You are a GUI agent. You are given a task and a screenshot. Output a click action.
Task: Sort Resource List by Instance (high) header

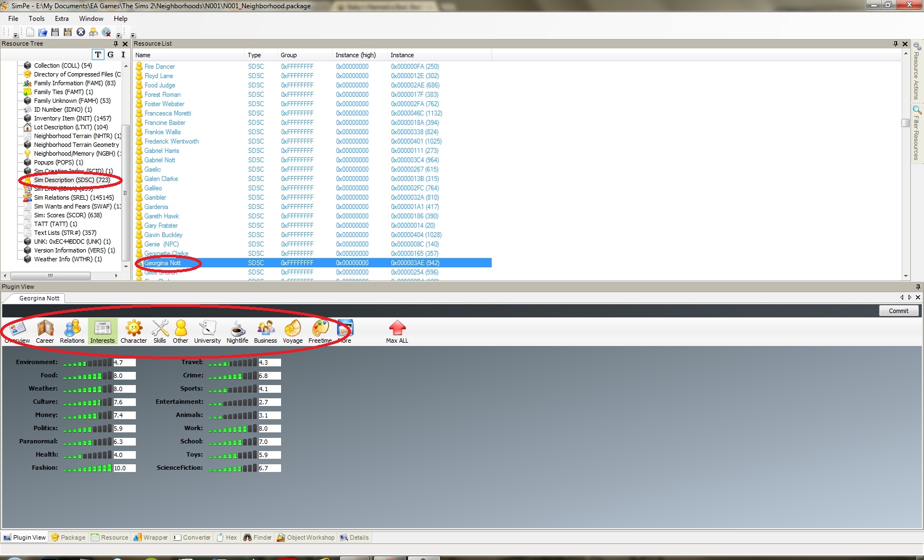[360, 55]
